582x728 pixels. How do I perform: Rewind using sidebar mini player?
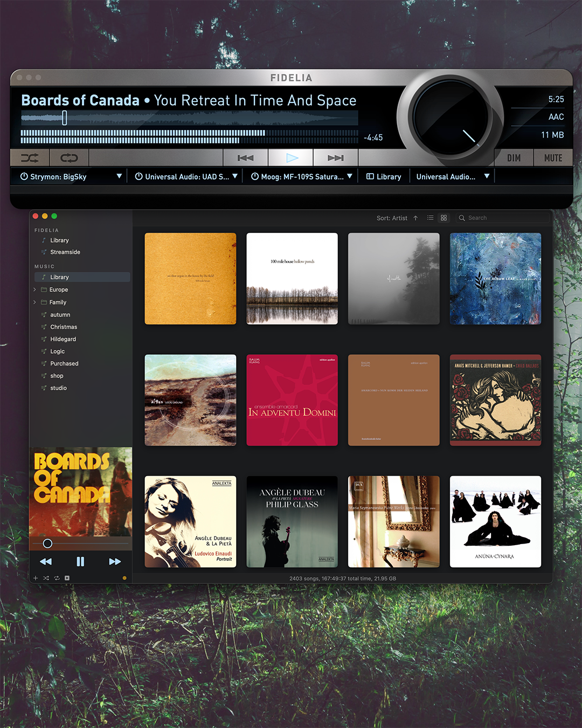point(46,561)
